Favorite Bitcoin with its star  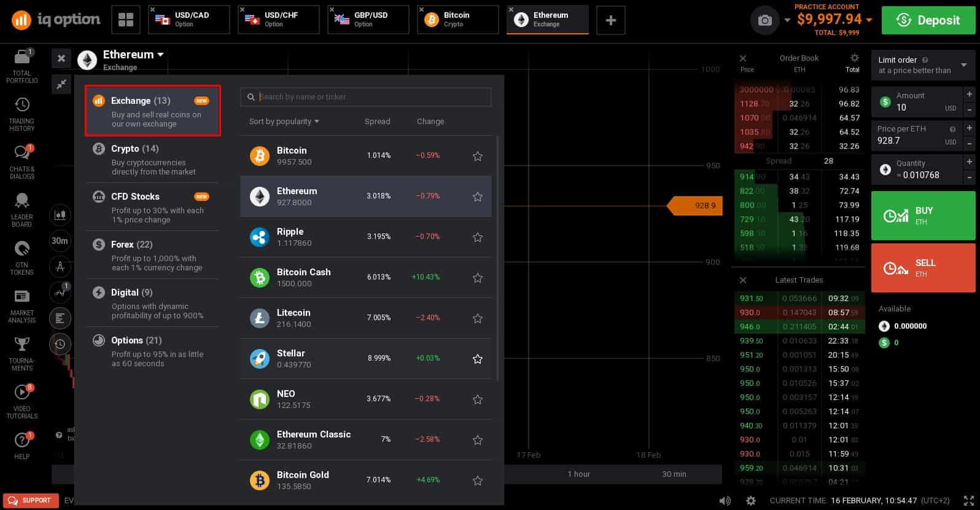[478, 156]
